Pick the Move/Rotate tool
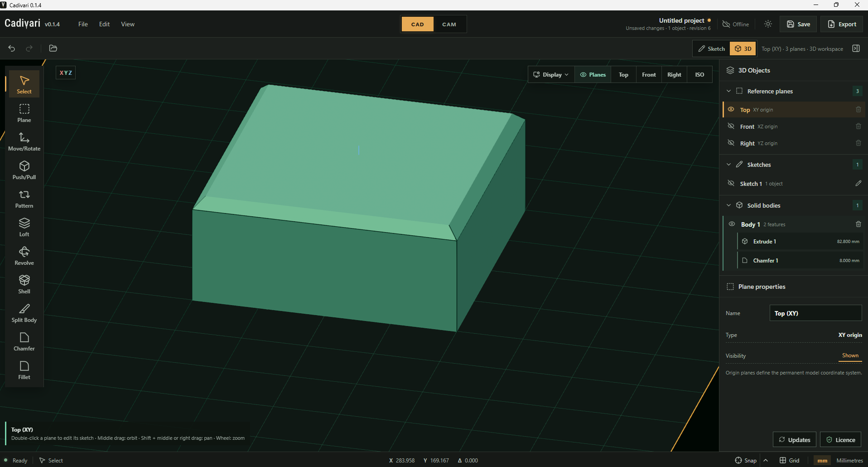The width and height of the screenshot is (868, 467). (24, 141)
